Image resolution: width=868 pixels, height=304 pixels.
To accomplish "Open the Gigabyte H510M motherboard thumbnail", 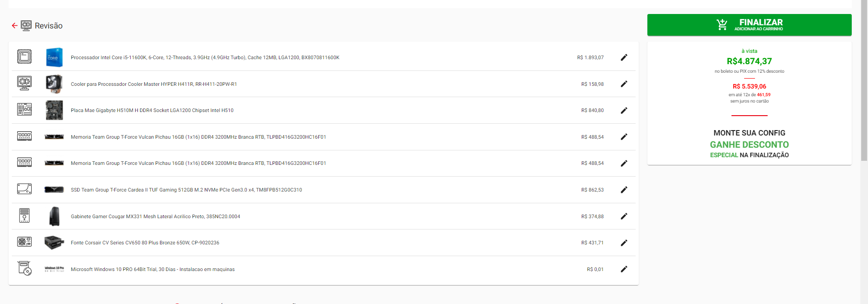I will [54, 110].
